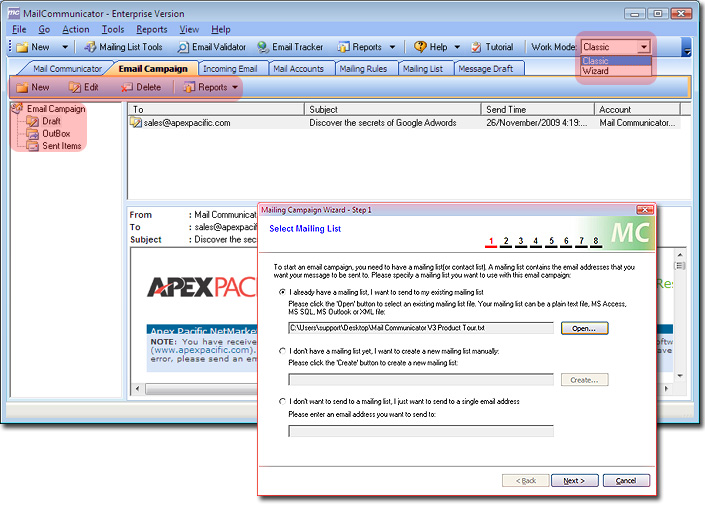The image size is (705, 510).
Task: Open campaign toolbar Reports icon
Action: [189, 87]
